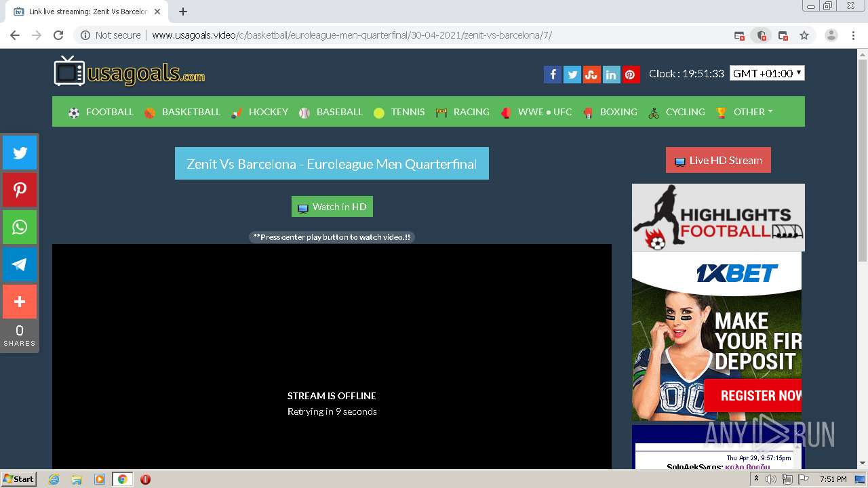
Task: Open the Windows Start menu
Action: (x=18, y=479)
